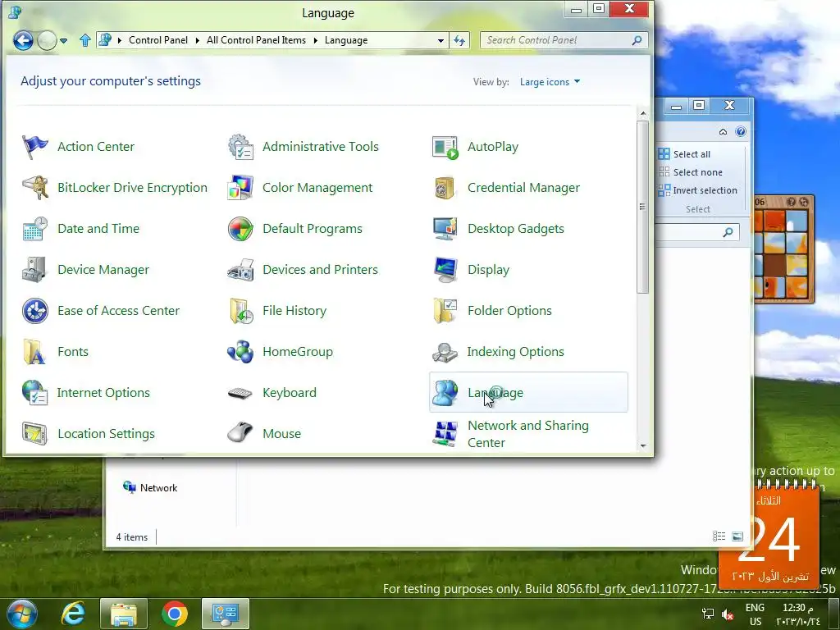
Task: Open the Language people-globe icon
Action: click(x=445, y=393)
